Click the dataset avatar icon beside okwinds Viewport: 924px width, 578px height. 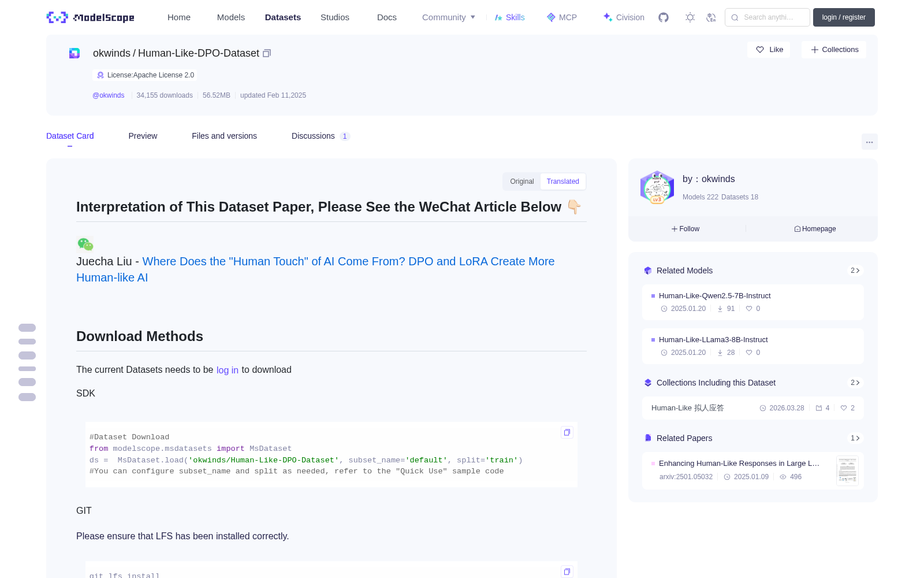point(74,53)
